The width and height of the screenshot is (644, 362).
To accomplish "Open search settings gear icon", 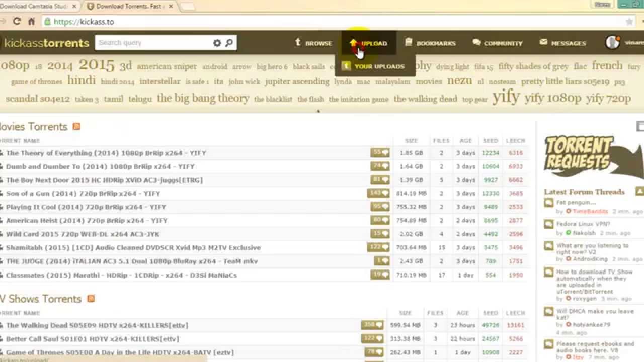I will point(217,43).
